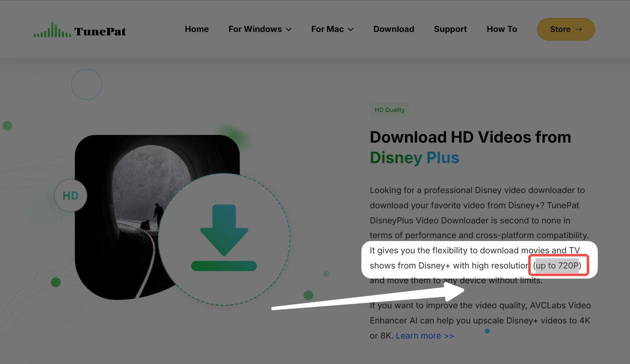Image resolution: width=630 pixels, height=364 pixels.
Task: Click the Download HD Videos from heading
Action: pos(470,137)
